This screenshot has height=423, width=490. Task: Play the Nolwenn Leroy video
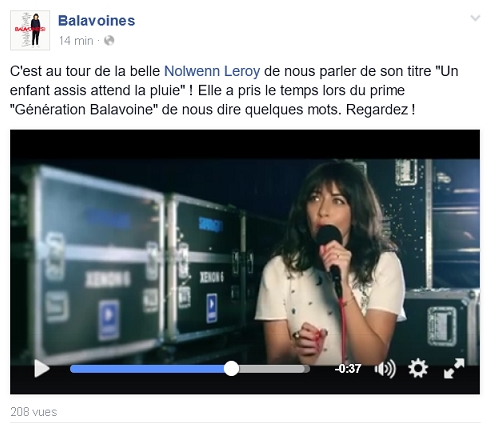click(x=42, y=369)
